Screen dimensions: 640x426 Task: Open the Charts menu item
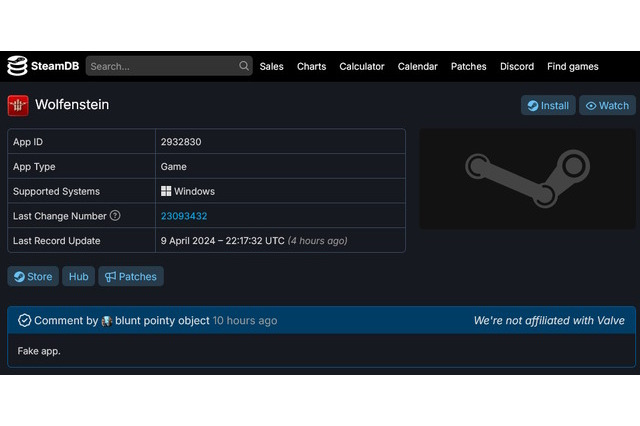pos(311,67)
